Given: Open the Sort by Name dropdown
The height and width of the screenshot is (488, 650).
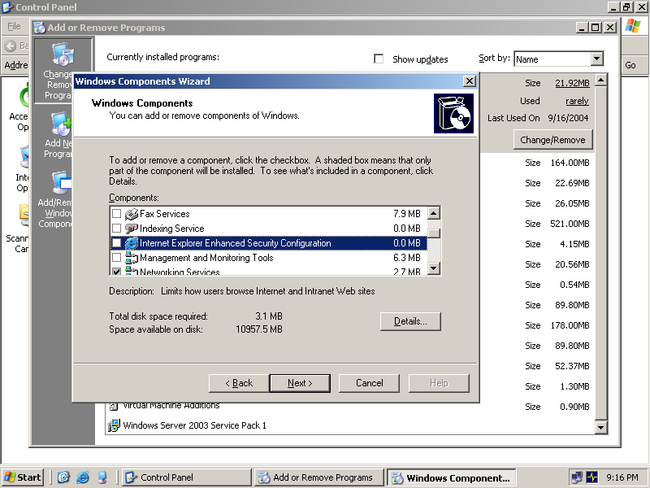Looking at the screenshot, I should [x=597, y=59].
